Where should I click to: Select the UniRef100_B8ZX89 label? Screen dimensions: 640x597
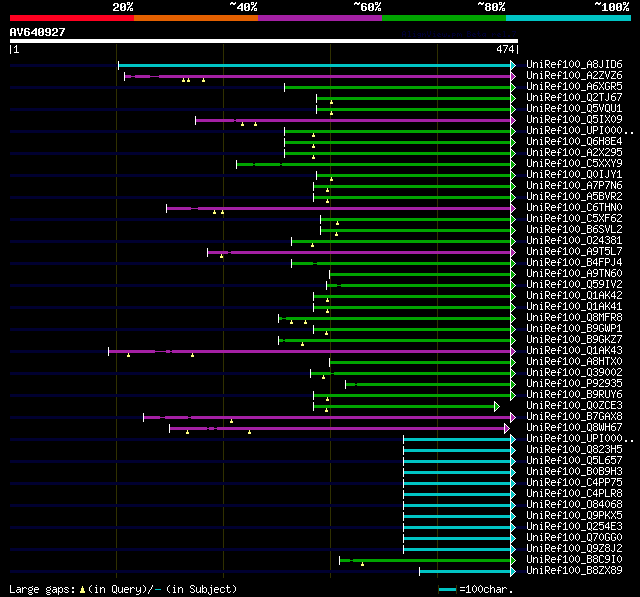pos(574,571)
